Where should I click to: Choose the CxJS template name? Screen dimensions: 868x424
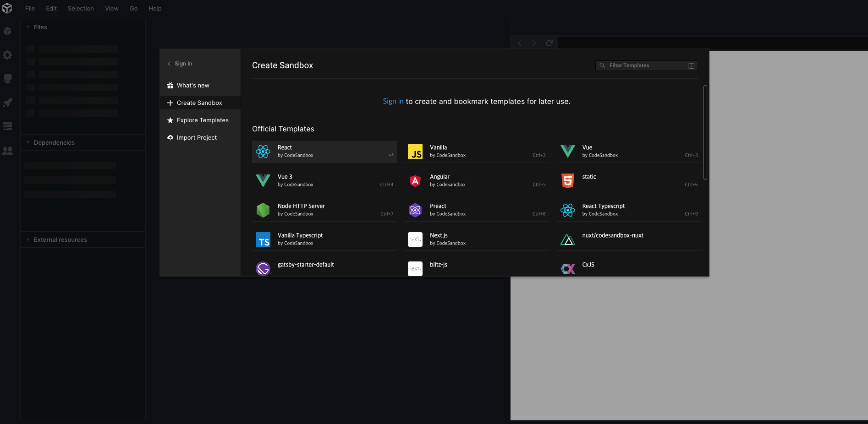(x=588, y=265)
